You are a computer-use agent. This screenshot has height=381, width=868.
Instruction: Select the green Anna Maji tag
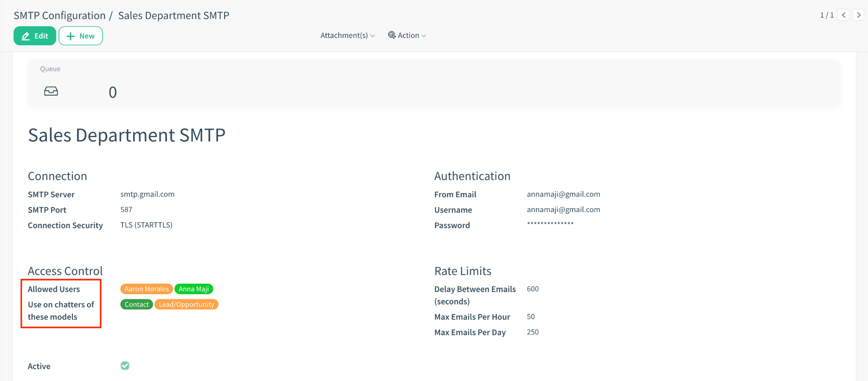[193, 289]
